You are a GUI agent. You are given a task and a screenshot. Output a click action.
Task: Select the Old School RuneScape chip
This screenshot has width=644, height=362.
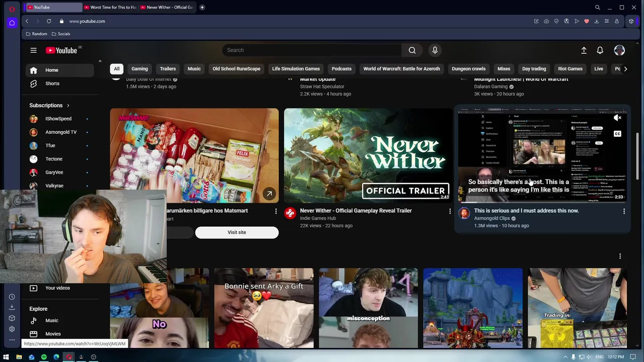click(x=236, y=69)
